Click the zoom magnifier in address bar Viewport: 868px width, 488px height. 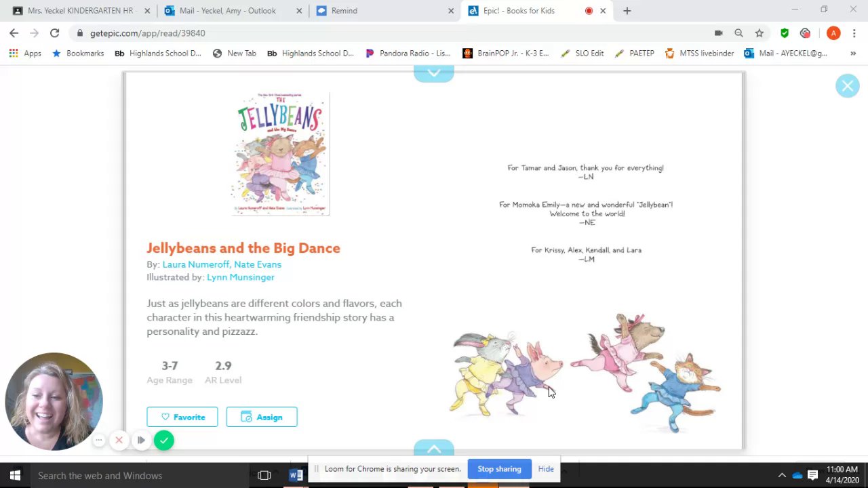pos(738,33)
